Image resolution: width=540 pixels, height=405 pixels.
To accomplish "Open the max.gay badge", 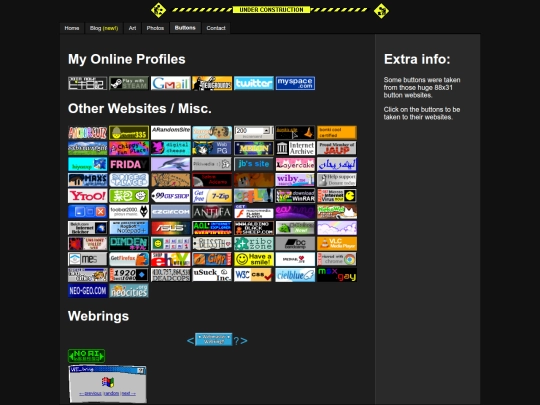I will tap(337, 275).
